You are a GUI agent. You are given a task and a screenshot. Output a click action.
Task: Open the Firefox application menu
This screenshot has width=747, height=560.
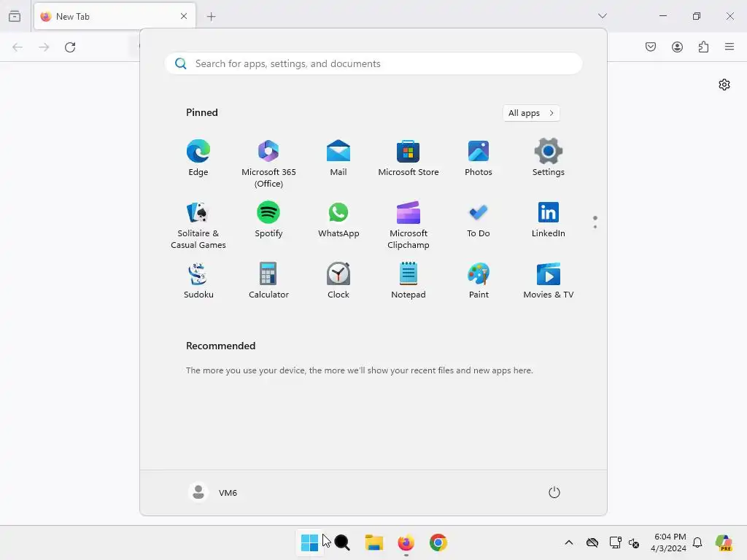pyautogui.click(x=729, y=47)
